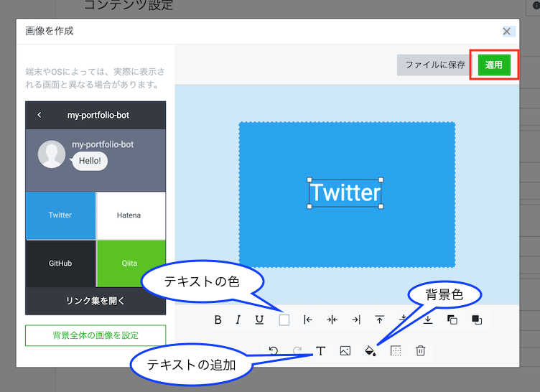Open the text color swatch
Viewport: 540px width, 392px height.
[x=284, y=320]
